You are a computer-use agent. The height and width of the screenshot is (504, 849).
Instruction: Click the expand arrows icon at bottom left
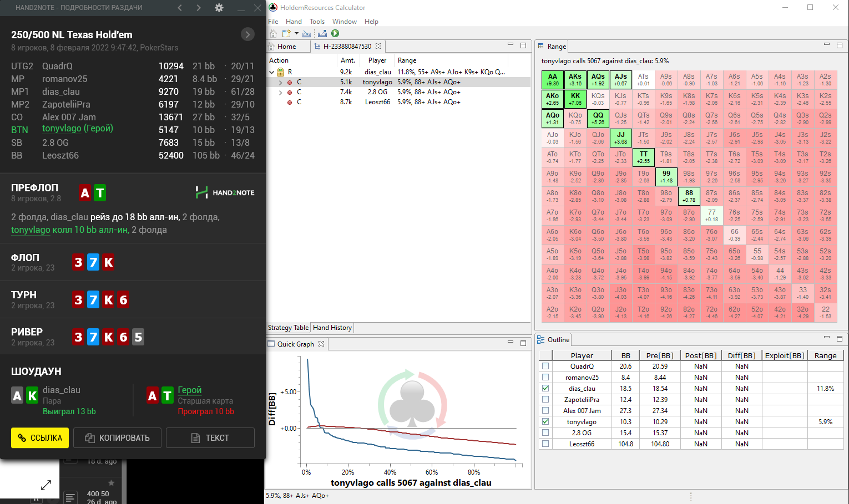pos(46,485)
